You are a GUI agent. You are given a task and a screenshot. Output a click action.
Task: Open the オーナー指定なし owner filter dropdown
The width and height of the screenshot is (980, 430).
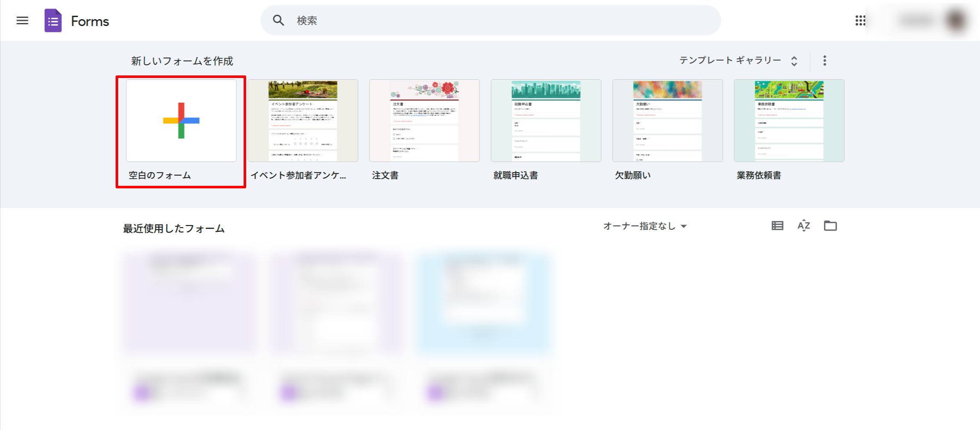pos(645,226)
